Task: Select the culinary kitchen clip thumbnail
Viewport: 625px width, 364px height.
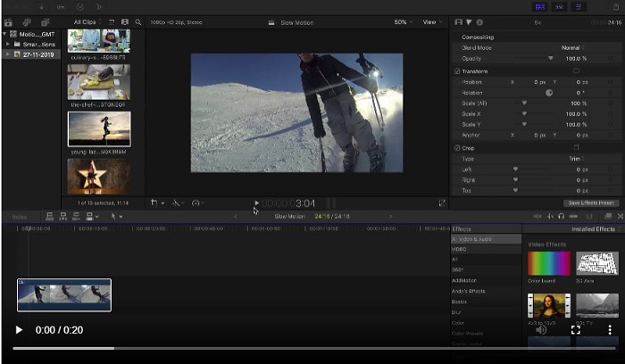Action: pyautogui.click(x=99, y=41)
